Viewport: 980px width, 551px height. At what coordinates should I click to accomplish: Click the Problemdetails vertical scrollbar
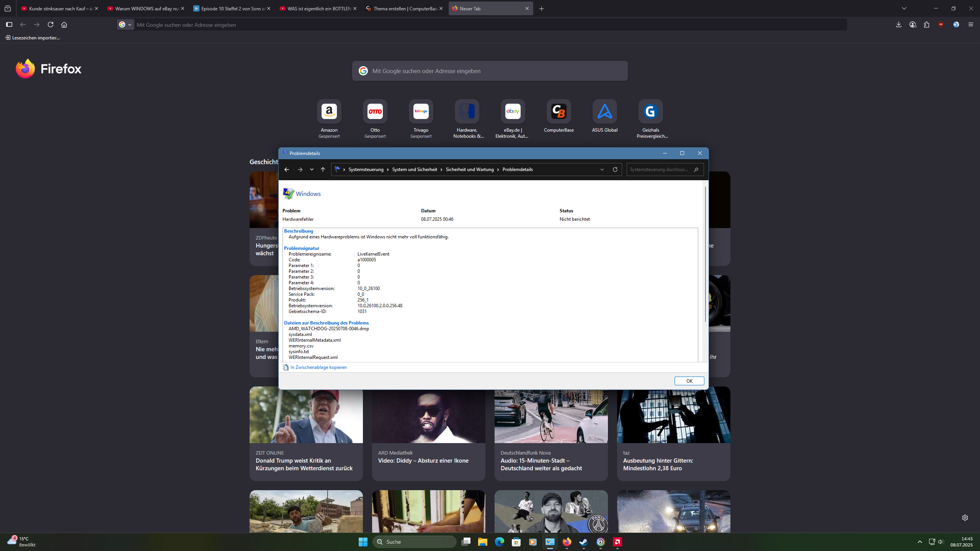pyautogui.click(x=705, y=254)
